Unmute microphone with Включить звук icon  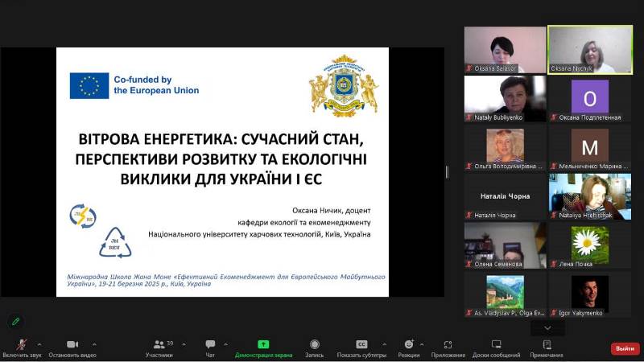coord(22,344)
